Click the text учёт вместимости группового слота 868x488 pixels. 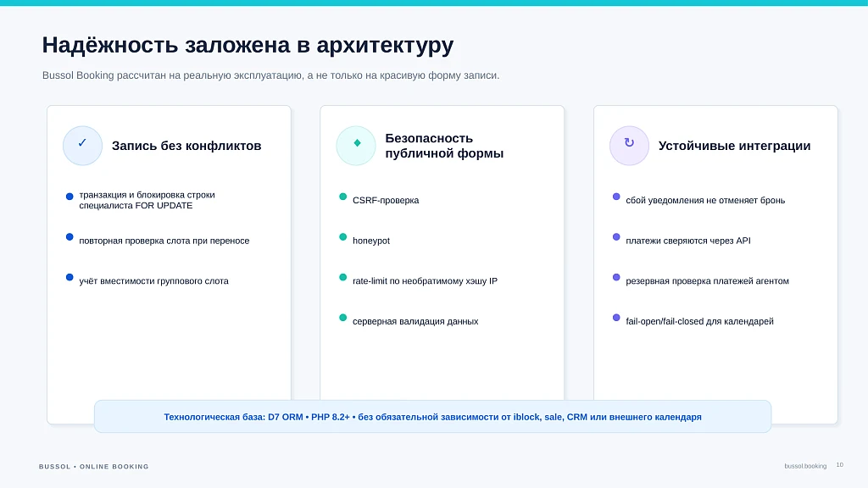tap(153, 281)
